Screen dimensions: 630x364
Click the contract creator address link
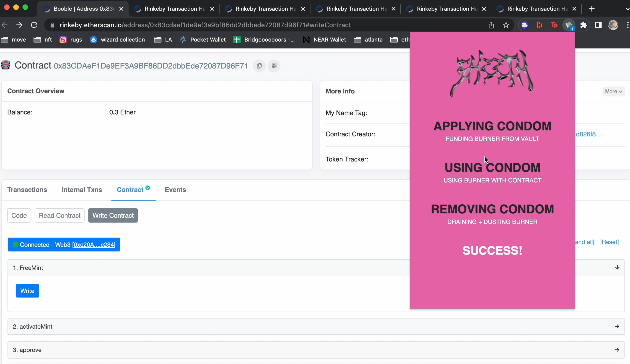pyautogui.click(x=589, y=134)
